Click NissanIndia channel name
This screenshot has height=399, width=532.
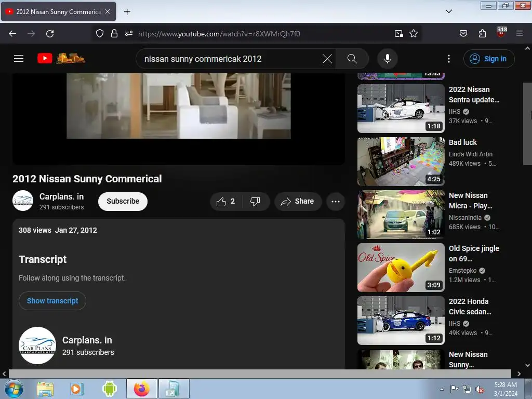pos(465,218)
